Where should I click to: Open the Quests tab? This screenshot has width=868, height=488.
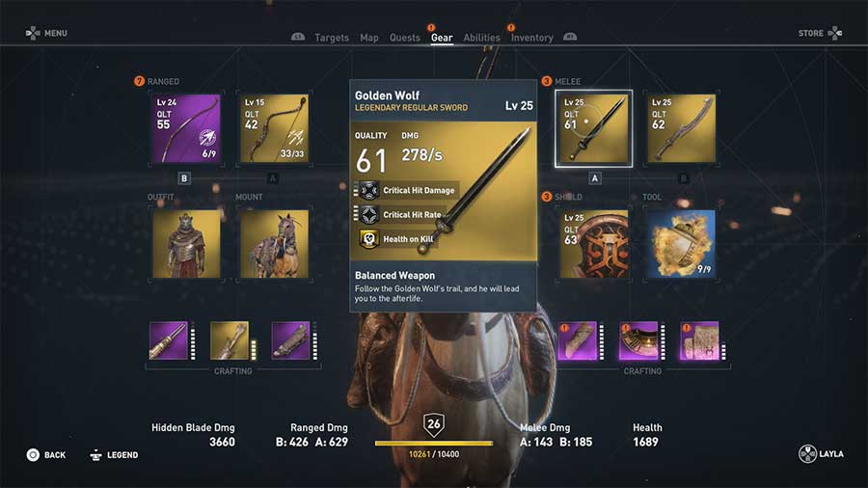tap(405, 38)
